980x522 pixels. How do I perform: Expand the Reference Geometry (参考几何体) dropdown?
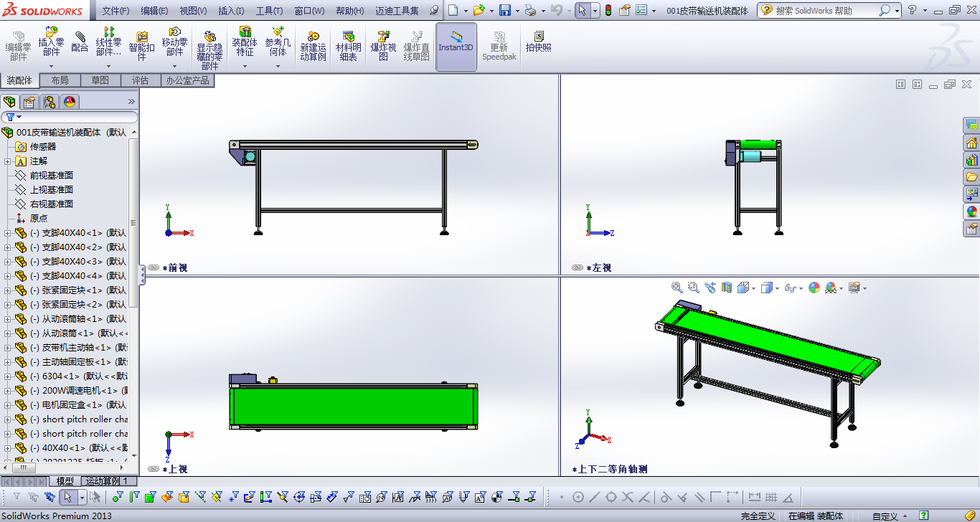[277, 66]
